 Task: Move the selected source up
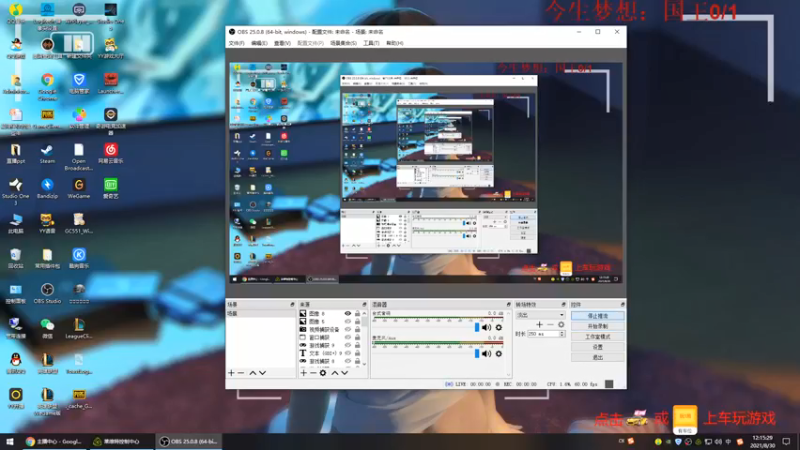[335, 373]
